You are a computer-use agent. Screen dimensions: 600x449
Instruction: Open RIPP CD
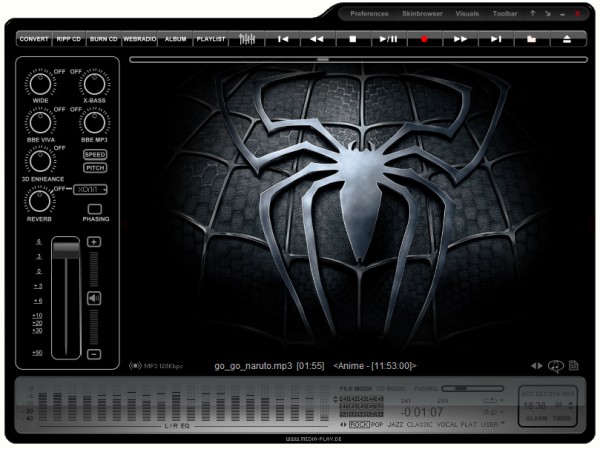tap(69, 39)
